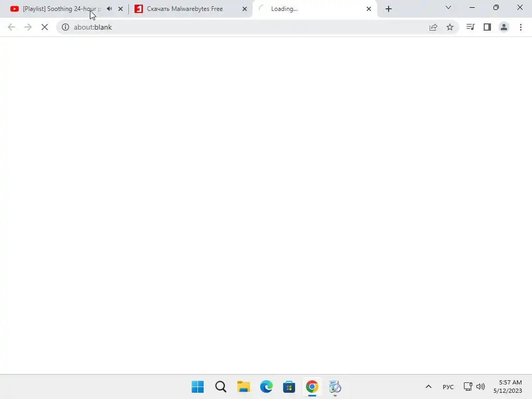Open volume control in system tray
Screen dimensions: 532x399
481,387
